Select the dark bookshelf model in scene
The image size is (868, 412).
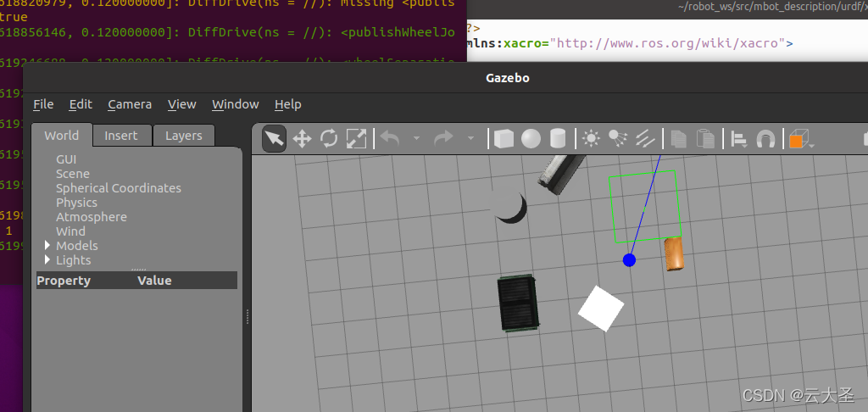click(518, 303)
